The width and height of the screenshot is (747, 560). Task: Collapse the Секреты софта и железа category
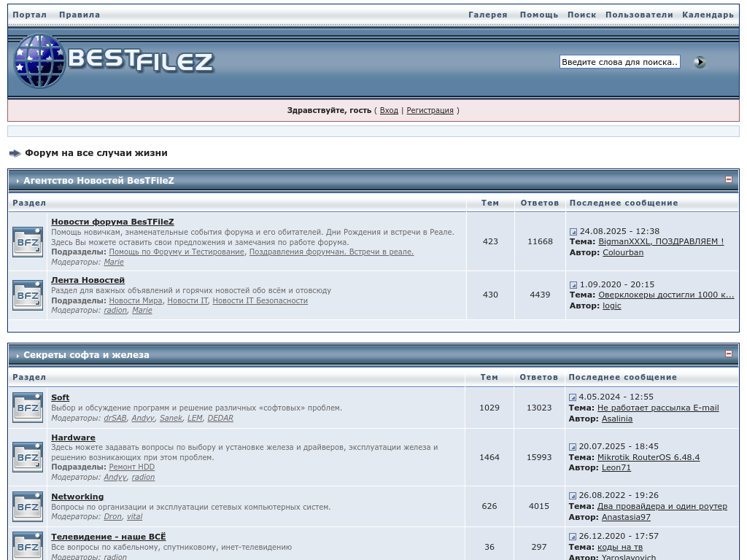pyautogui.click(x=728, y=354)
